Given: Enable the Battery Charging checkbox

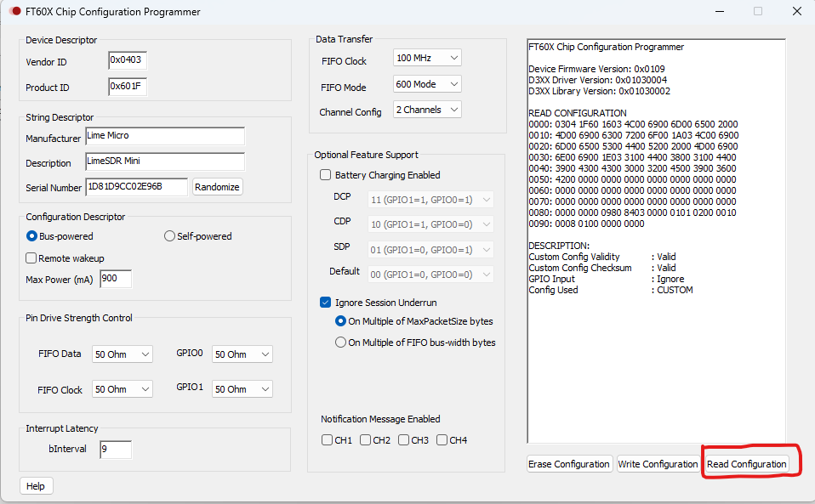Looking at the screenshot, I should (326, 175).
